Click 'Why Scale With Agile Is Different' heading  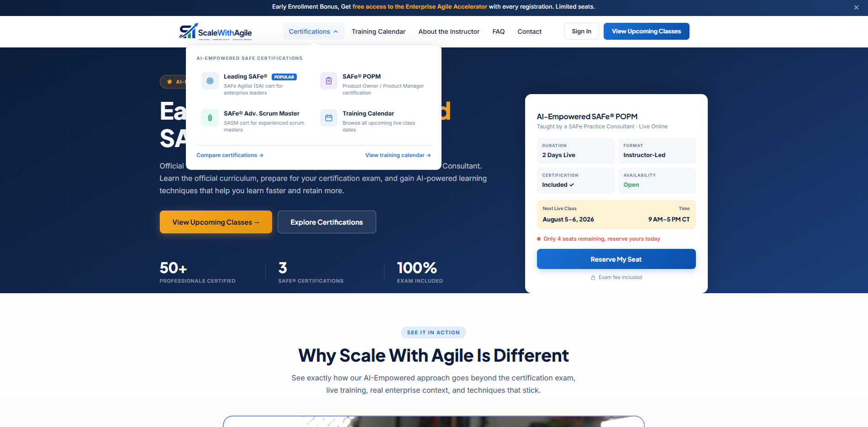click(x=433, y=355)
